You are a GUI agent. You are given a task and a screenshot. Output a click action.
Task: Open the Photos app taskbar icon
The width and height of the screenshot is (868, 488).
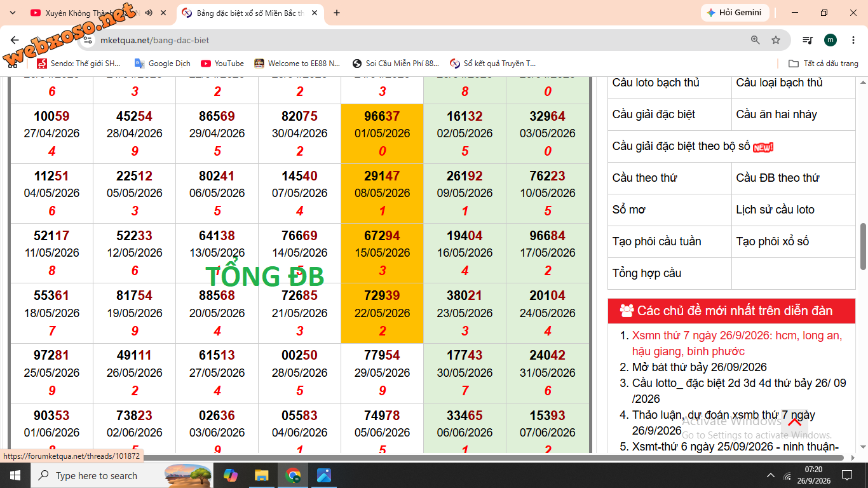click(x=323, y=475)
